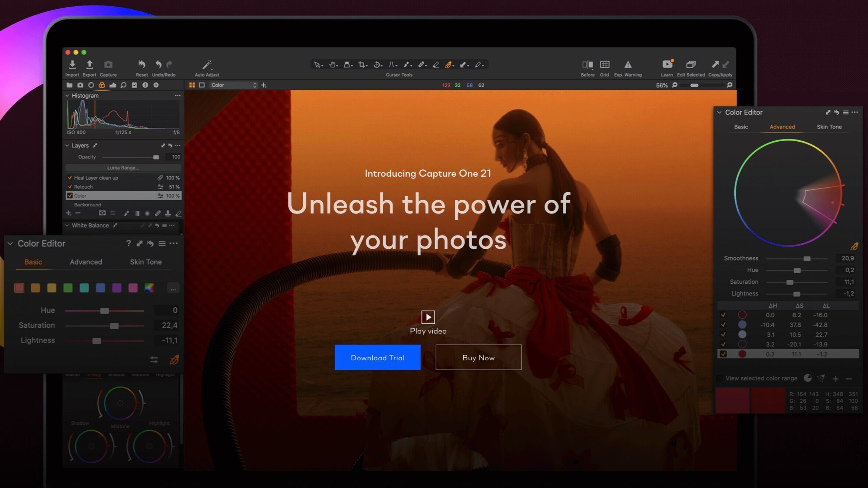Click the picker icon under the color wheel
The width and height of the screenshot is (868, 488).
click(854, 246)
